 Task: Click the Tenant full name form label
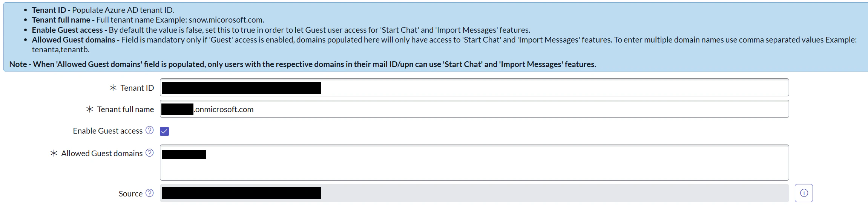(x=126, y=109)
